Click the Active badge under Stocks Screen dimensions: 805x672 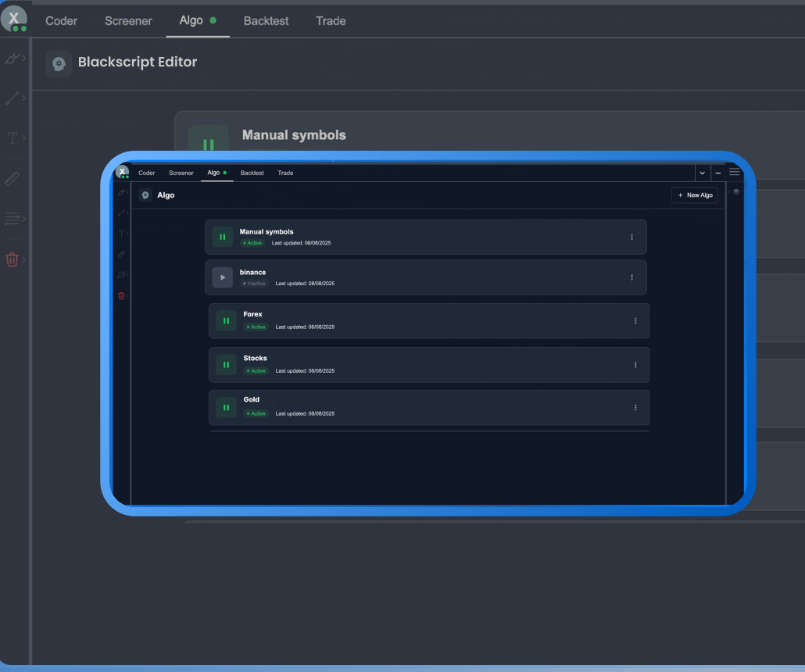(x=256, y=371)
